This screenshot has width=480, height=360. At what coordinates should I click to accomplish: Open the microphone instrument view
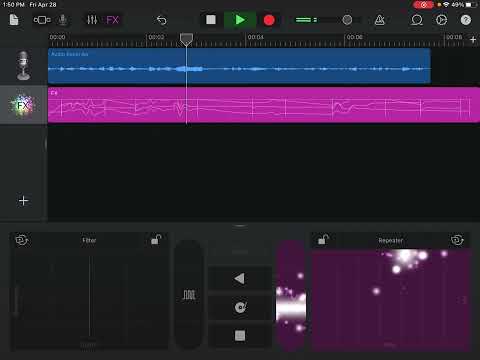[62, 20]
